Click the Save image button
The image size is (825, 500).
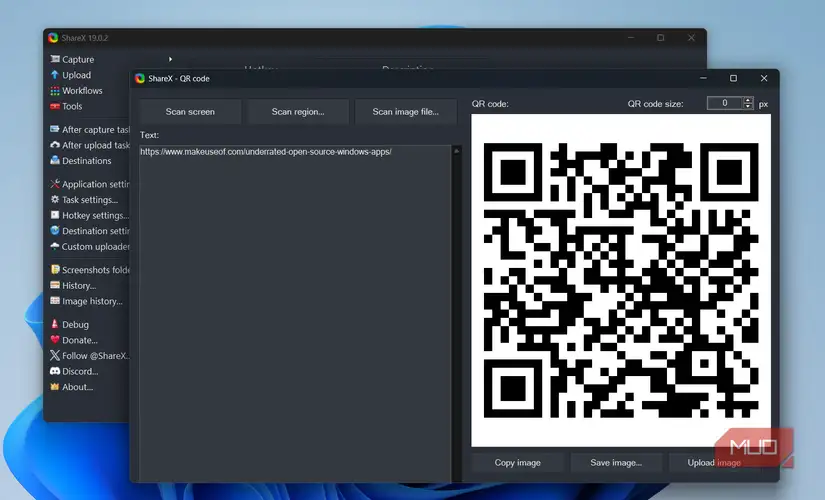click(x=616, y=463)
